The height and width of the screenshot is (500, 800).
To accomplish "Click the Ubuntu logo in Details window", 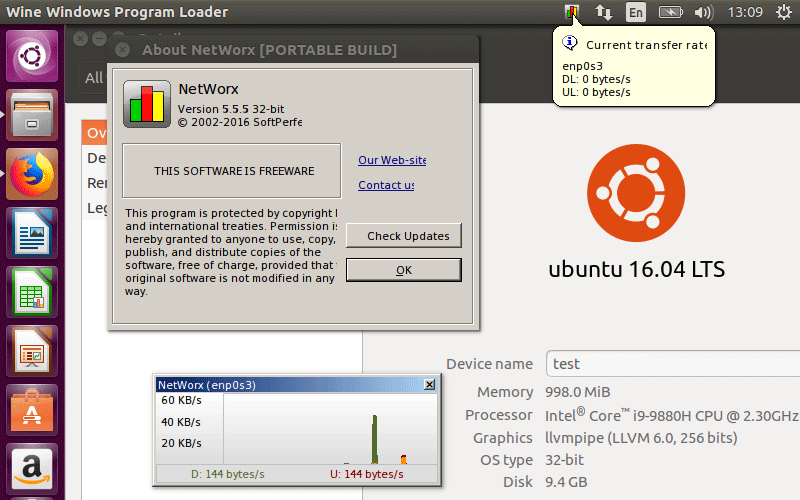I will pos(636,193).
